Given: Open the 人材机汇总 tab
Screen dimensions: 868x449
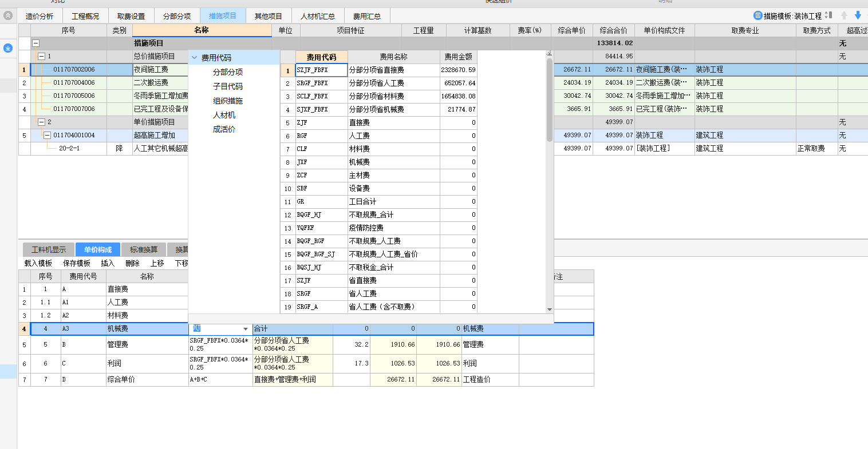Looking at the screenshot, I should (318, 16).
